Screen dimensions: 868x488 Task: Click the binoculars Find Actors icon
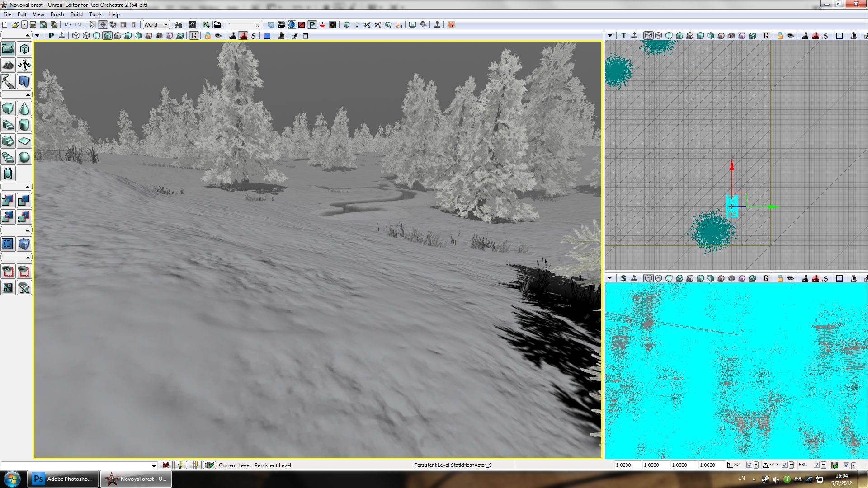pyautogui.click(x=178, y=25)
